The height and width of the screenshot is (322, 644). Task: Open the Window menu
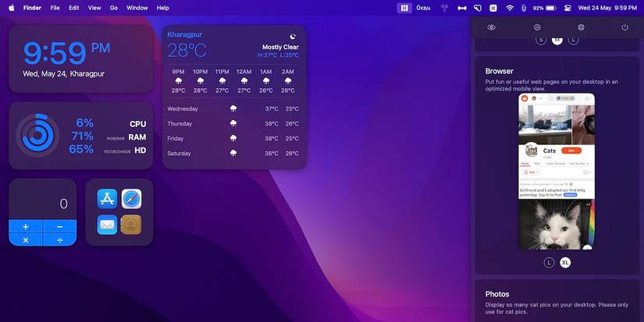click(x=137, y=8)
